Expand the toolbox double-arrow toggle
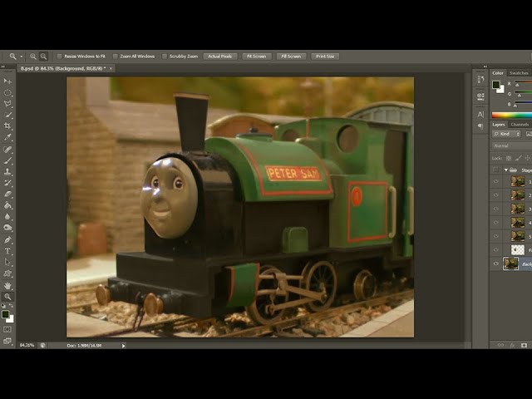This screenshot has width=532, height=399. (3, 66)
